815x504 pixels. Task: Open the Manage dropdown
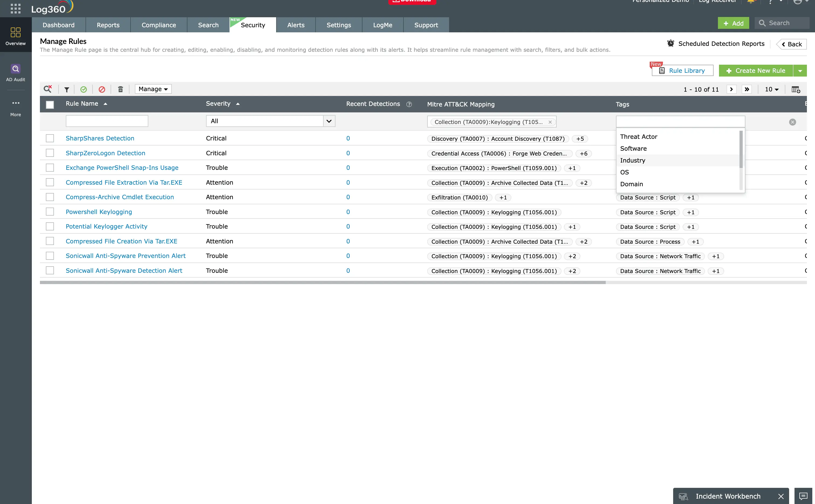coord(153,89)
